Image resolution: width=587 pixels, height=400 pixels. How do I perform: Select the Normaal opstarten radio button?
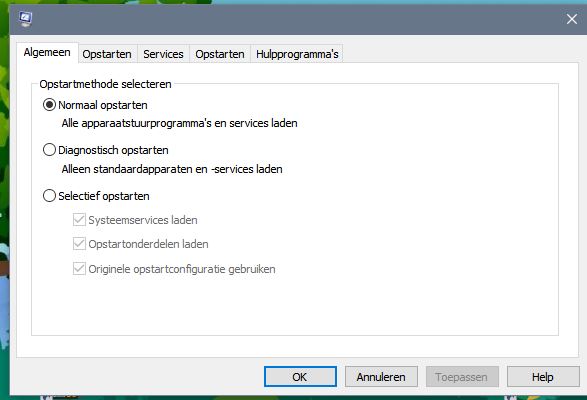(49, 105)
